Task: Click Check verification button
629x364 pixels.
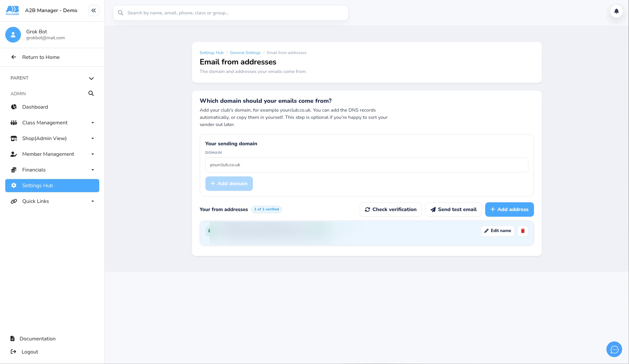Action: [x=391, y=209]
